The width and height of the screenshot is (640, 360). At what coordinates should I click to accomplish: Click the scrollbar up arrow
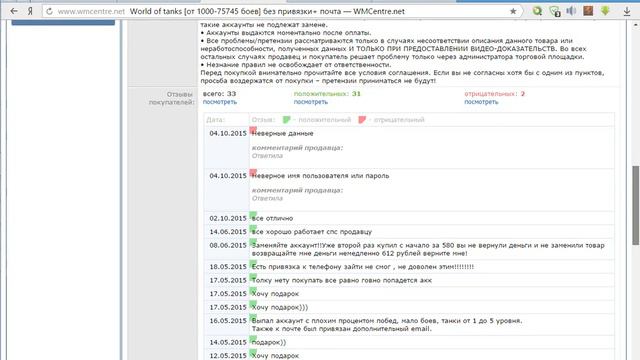click(636, 24)
